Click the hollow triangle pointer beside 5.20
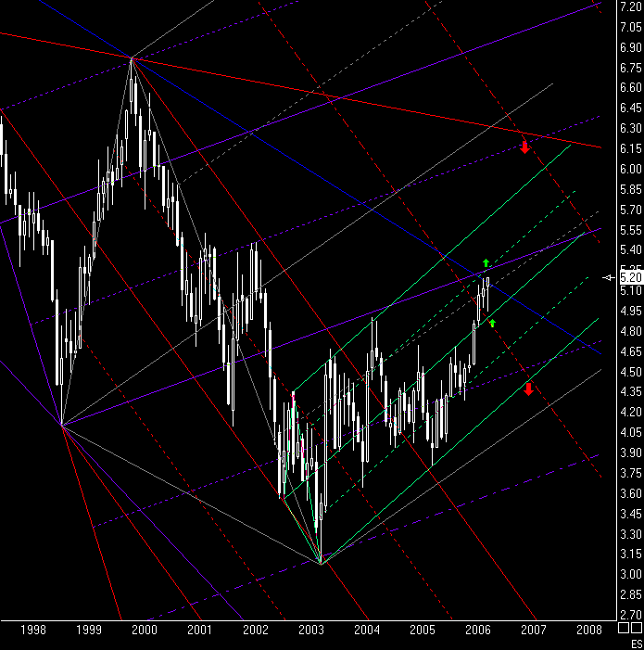The width and height of the screenshot is (644, 650). click(609, 278)
